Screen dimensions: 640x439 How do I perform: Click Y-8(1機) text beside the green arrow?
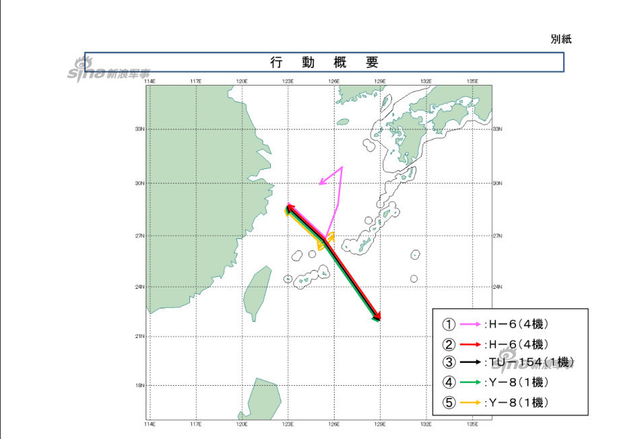pyautogui.click(x=518, y=382)
